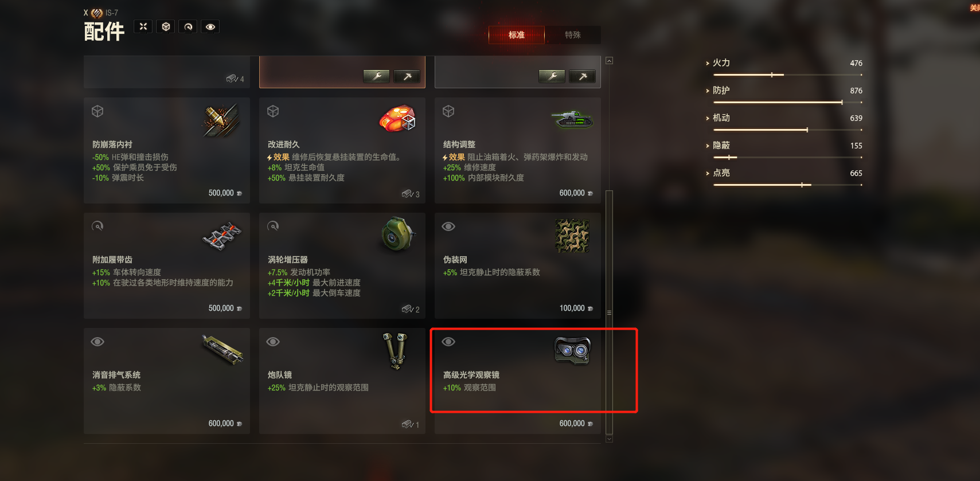980x481 pixels.
Task: Pick the 涡轮增压器 turbocharger icon
Action: pyautogui.click(x=398, y=234)
